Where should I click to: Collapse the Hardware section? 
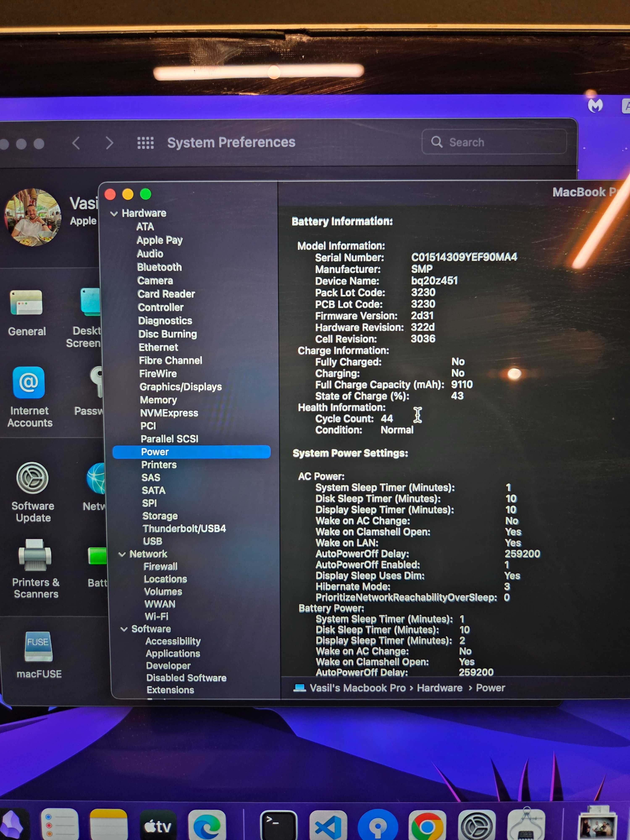(114, 214)
